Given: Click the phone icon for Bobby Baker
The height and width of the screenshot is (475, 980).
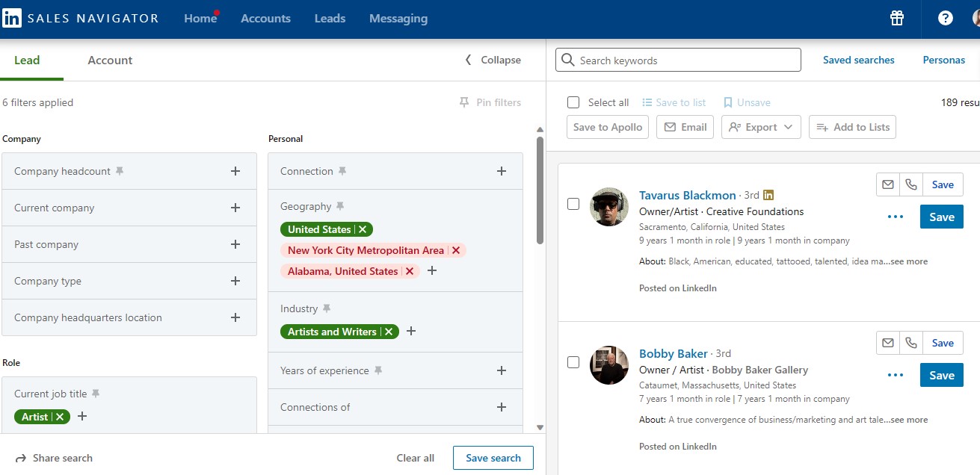Looking at the screenshot, I should (910, 343).
